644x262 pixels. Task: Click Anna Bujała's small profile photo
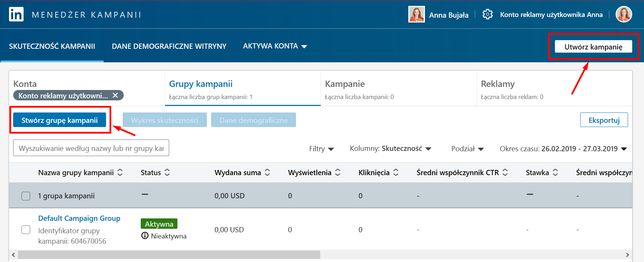(416, 15)
